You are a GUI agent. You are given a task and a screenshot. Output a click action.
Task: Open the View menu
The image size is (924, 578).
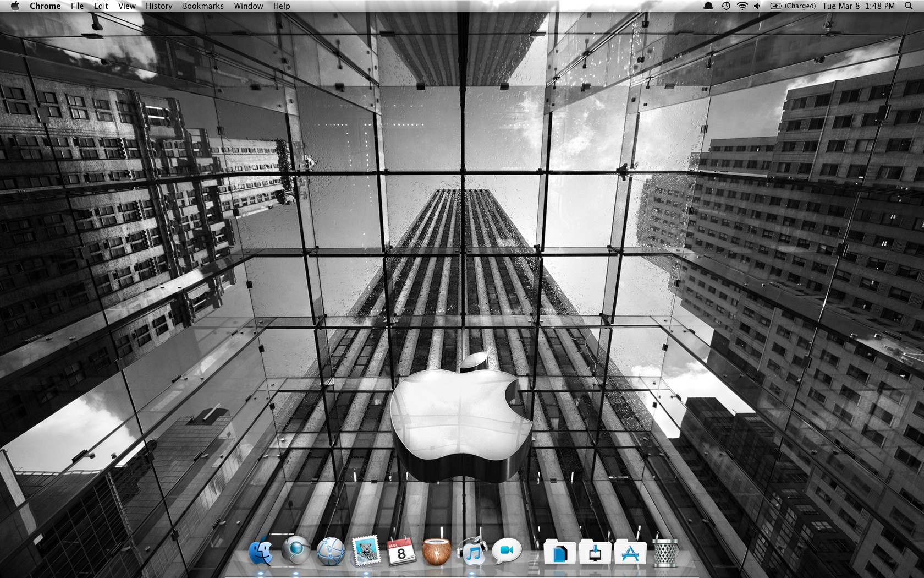[127, 6]
